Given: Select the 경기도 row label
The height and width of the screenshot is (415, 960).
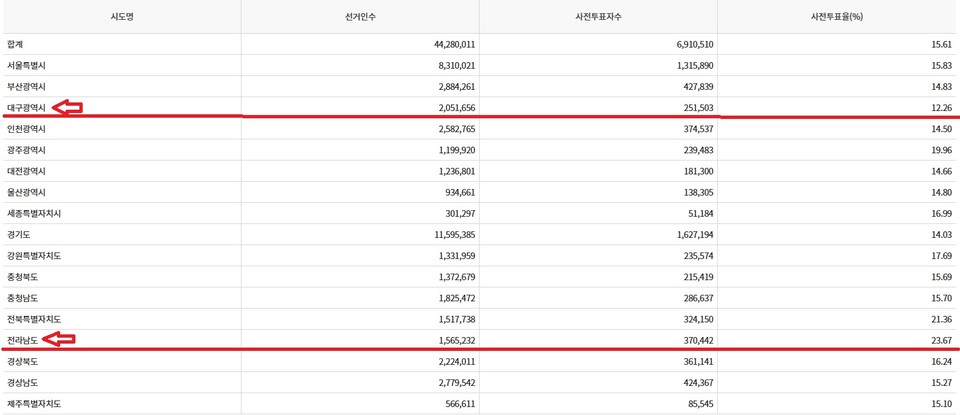Looking at the screenshot, I should click(18, 235).
